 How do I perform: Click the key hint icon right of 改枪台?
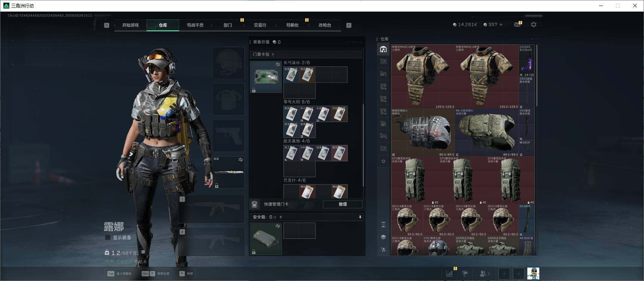(349, 25)
